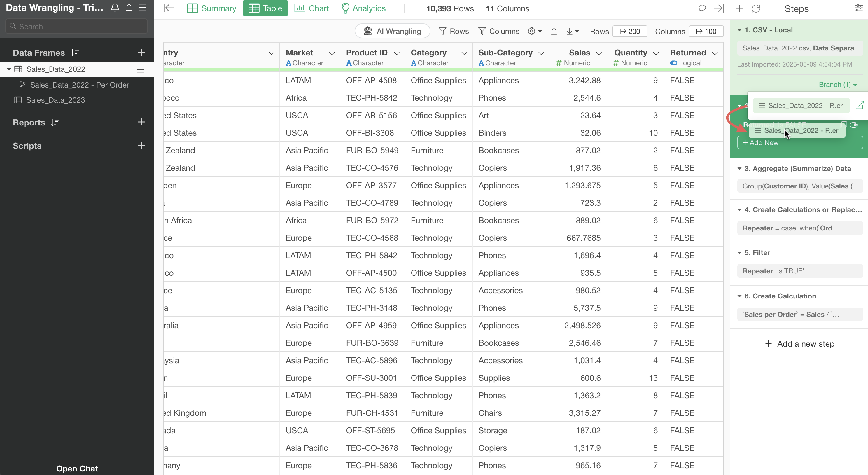Click Add New in the Filter step

[800, 142]
